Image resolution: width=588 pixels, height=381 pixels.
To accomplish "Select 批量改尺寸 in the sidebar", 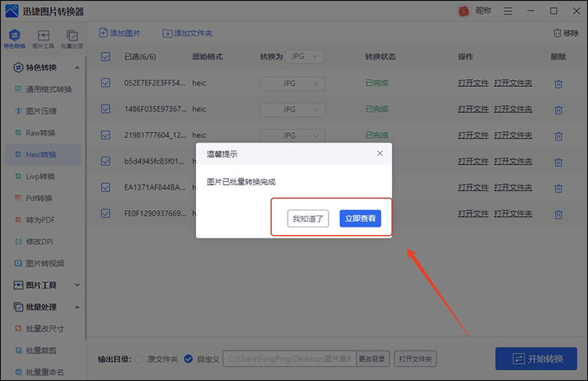I will tap(43, 328).
